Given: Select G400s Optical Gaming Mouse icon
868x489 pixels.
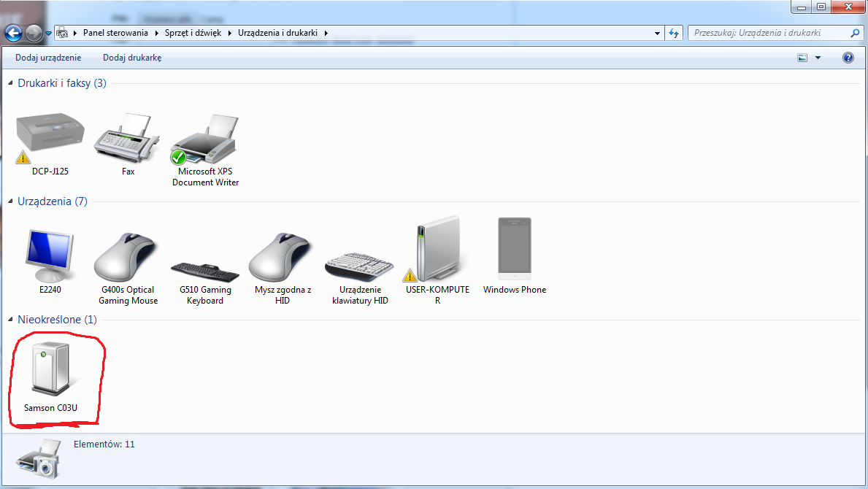Looking at the screenshot, I should tap(126, 257).
